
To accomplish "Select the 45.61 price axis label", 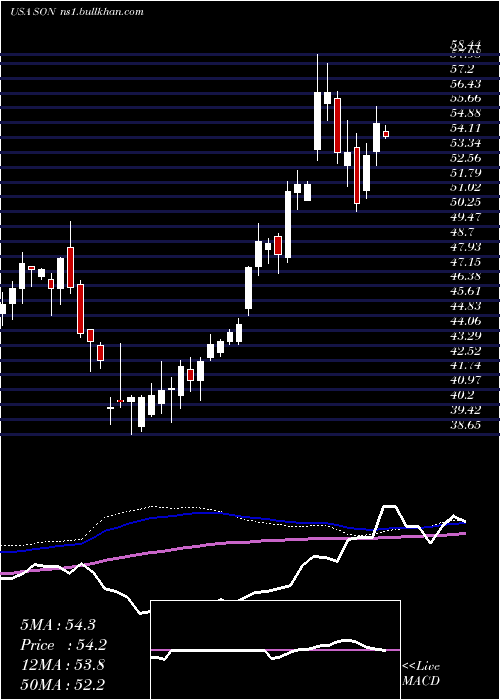I will (466, 291).
